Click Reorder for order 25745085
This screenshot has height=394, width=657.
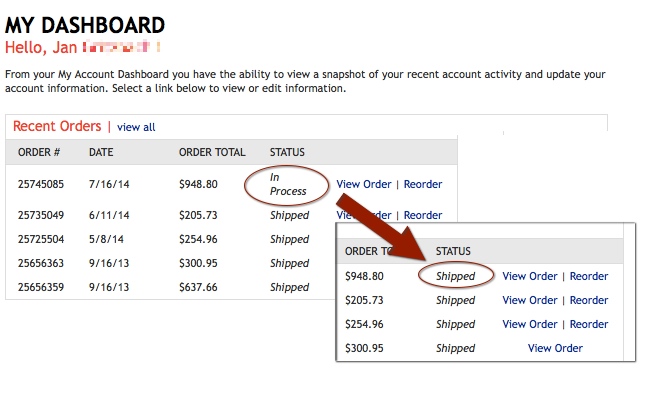pos(423,184)
